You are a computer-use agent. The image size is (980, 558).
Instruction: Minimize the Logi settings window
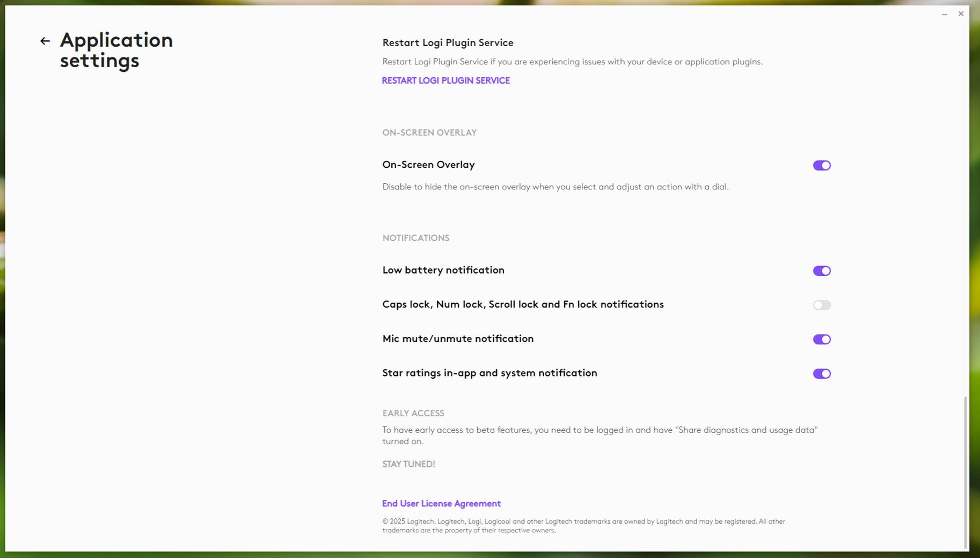(x=944, y=14)
